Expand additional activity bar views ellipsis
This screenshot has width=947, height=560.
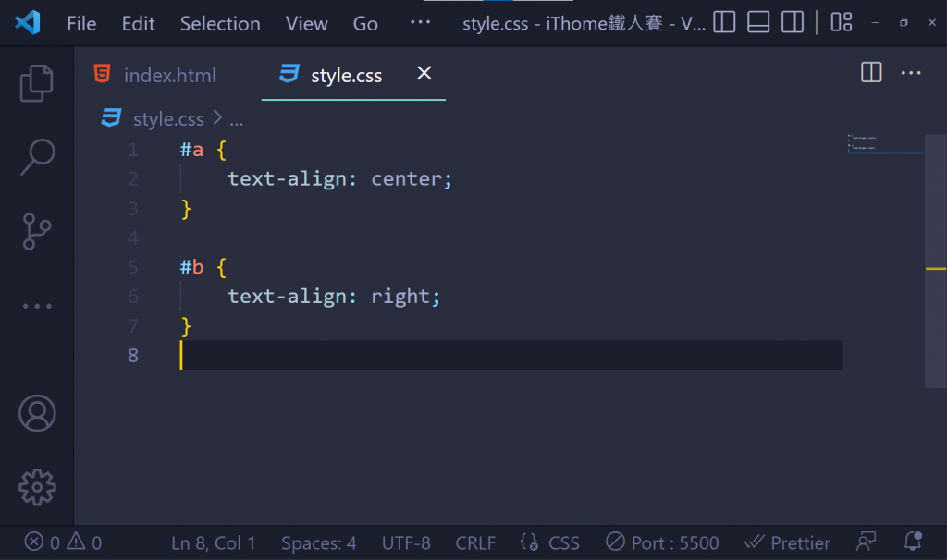pyautogui.click(x=37, y=306)
